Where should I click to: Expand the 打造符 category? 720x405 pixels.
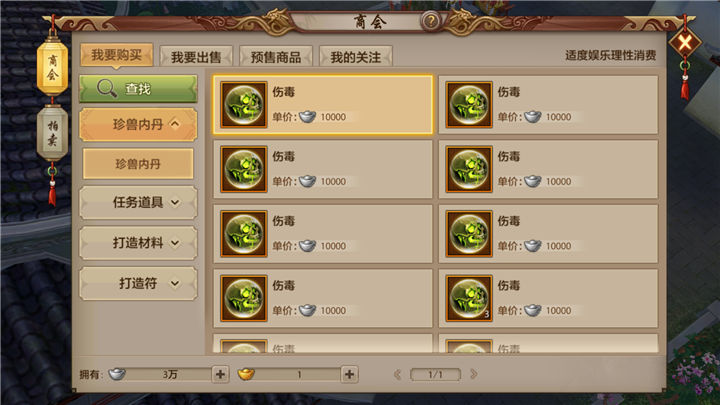[x=138, y=283]
